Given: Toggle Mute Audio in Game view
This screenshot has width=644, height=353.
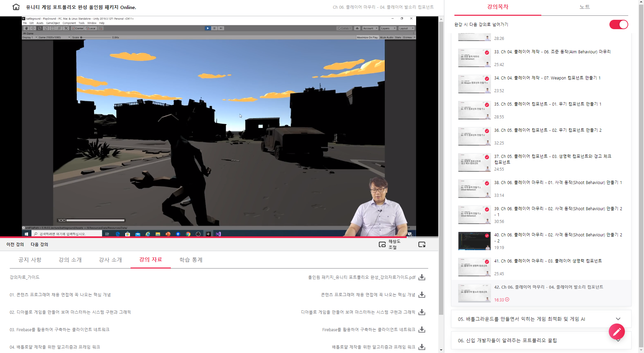Looking at the screenshot, I should pyautogui.click(x=386, y=38).
